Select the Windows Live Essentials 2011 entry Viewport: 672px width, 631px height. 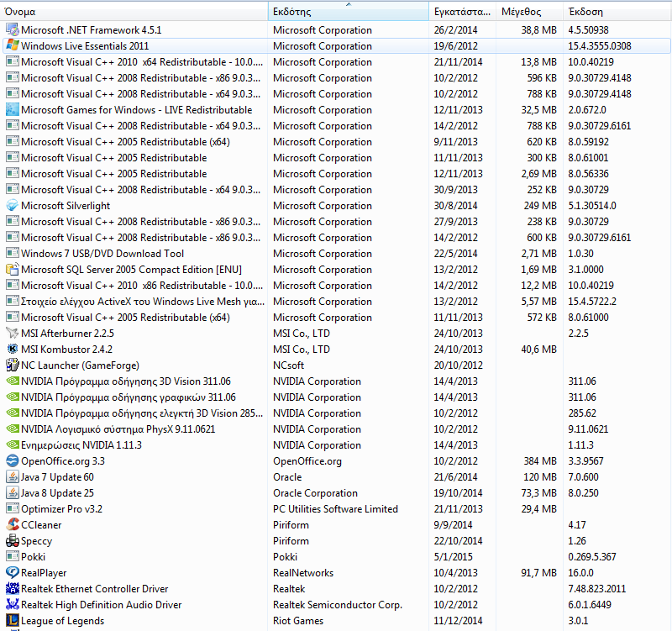click(337, 46)
